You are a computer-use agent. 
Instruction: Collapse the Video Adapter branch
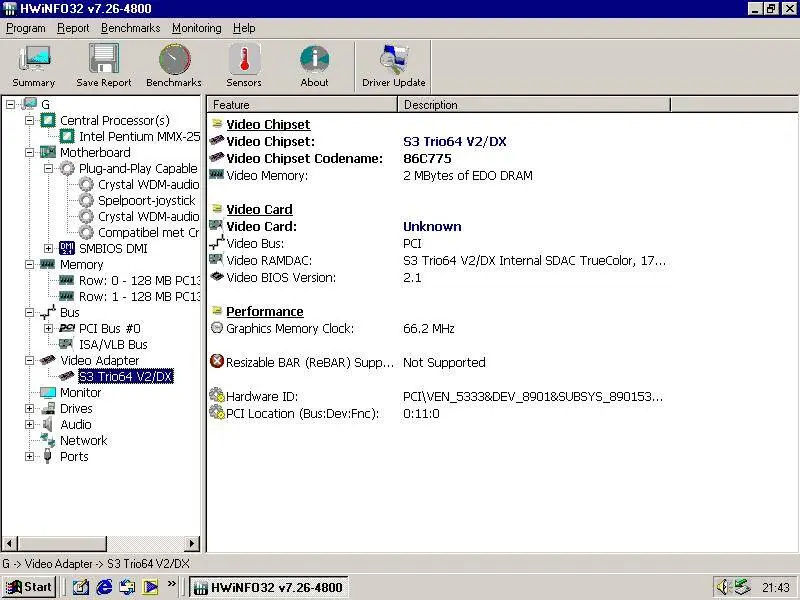pos(30,360)
